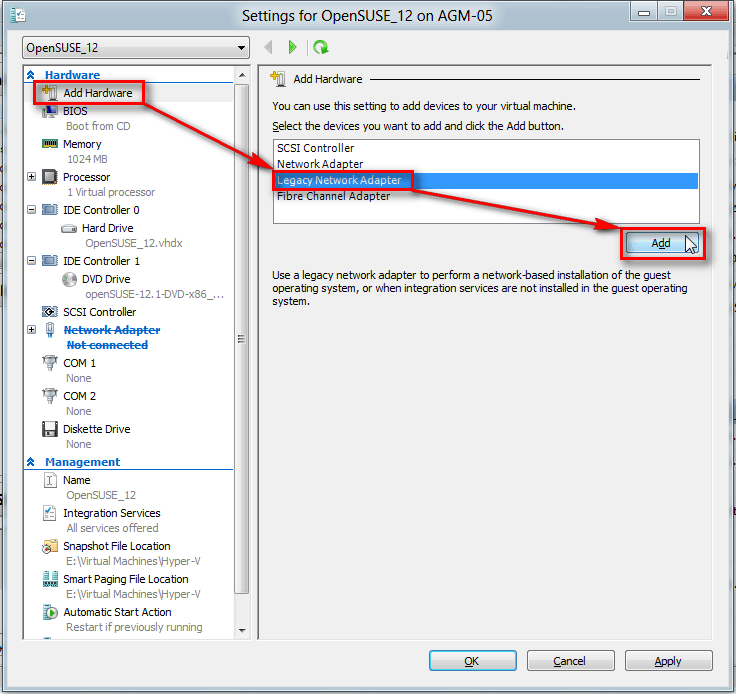Expand the Network Adapter node
This screenshot has height=694, width=736.
click(32, 330)
